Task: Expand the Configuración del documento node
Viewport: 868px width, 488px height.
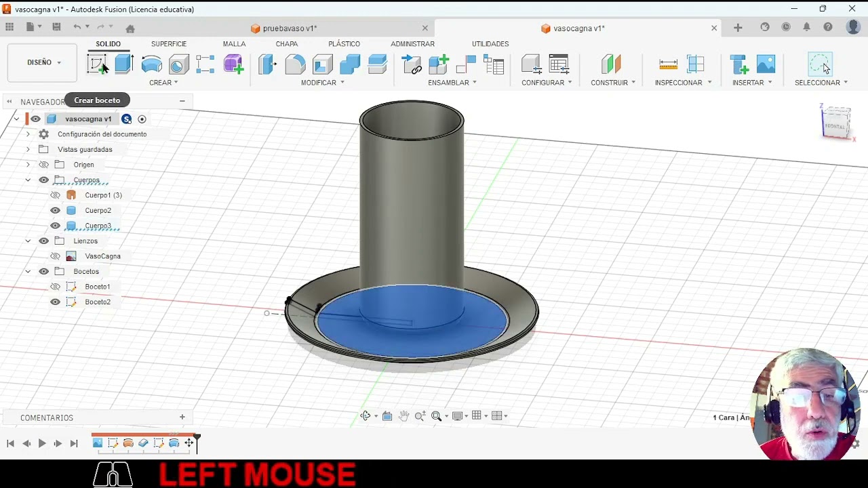Action: click(x=28, y=134)
